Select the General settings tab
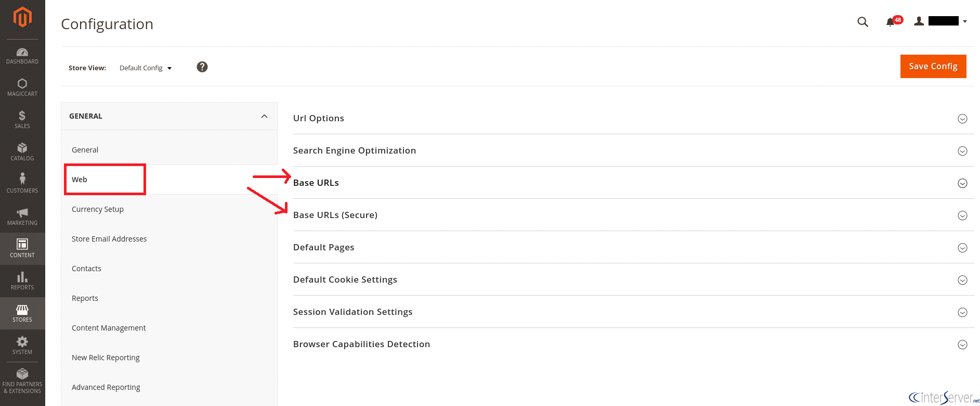The image size is (980, 406). point(169,150)
